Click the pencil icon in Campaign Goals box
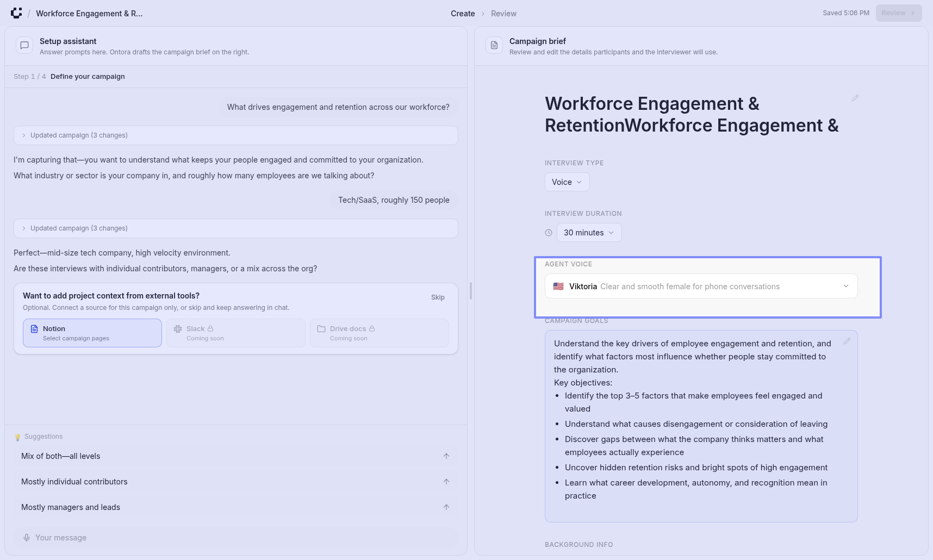The height and width of the screenshot is (560, 933). (847, 341)
